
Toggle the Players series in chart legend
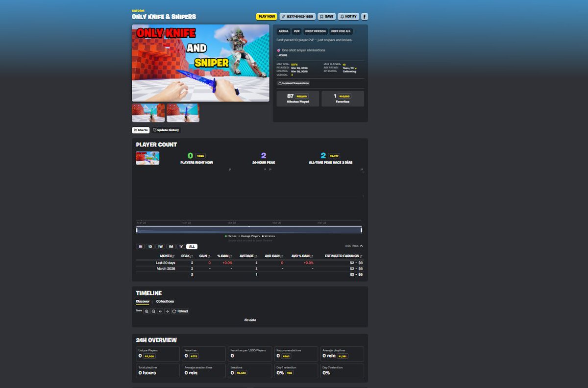[230, 236]
